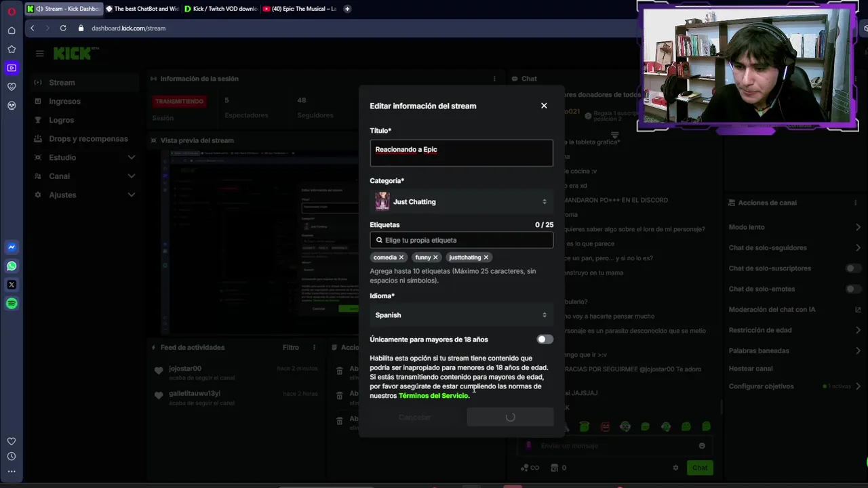The width and height of the screenshot is (868, 488).
Task: Toggle Chat de solo-emotes
Action: tap(853, 289)
